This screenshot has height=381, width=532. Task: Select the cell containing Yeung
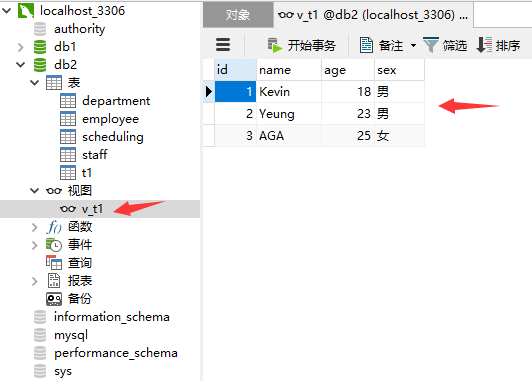289,114
